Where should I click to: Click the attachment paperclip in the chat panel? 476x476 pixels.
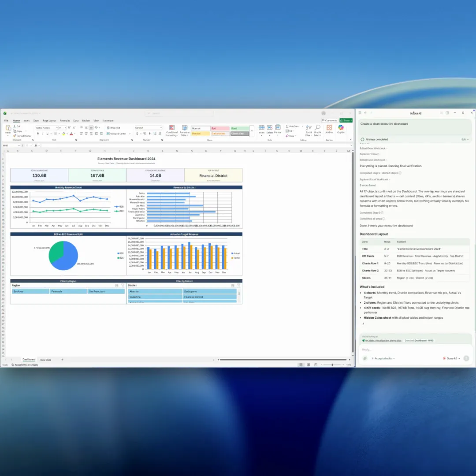pyautogui.click(x=365, y=358)
